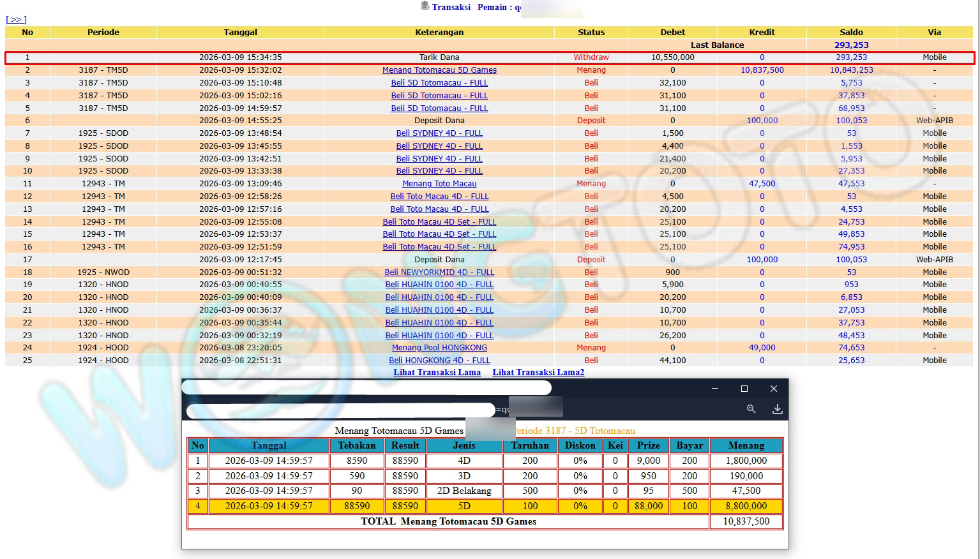Minimize the popup window
The image size is (980, 559).
(x=715, y=389)
